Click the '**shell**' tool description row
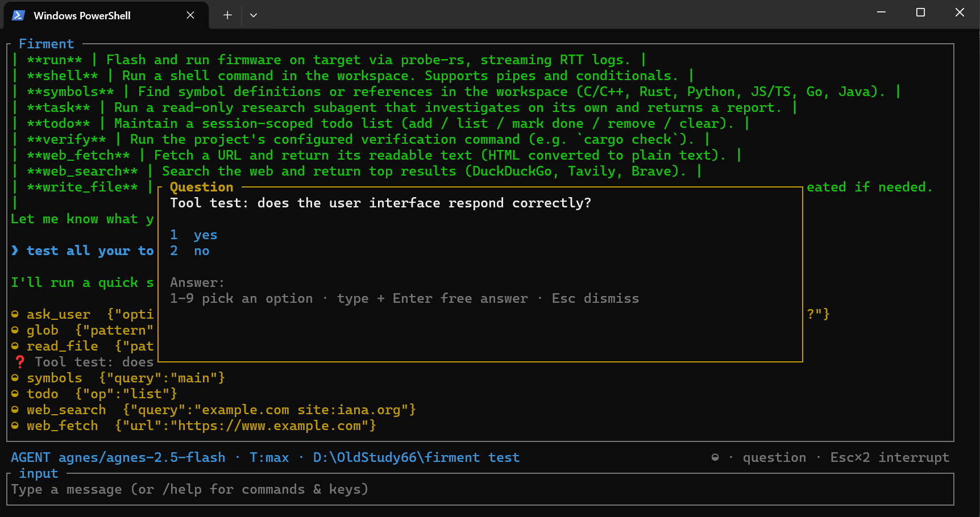 click(x=353, y=76)
